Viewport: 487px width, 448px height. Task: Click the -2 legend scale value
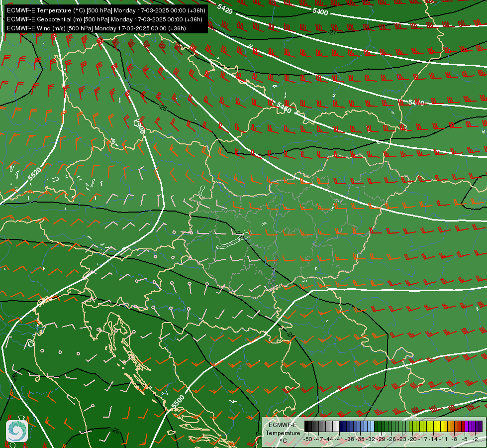point(475,439)
